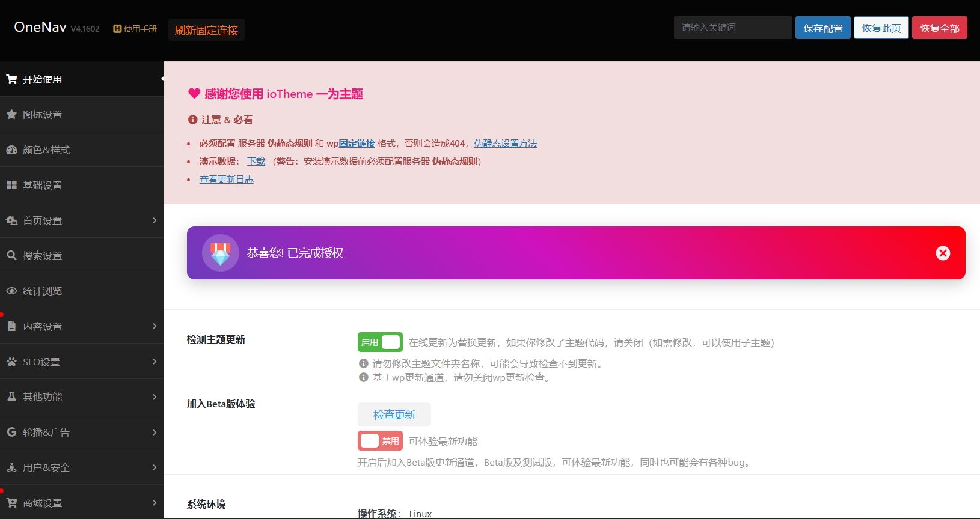The height and width of the screenshot is (519, 980).
Task: Expand the 内容设置 chevron
Action: [155, 326]
